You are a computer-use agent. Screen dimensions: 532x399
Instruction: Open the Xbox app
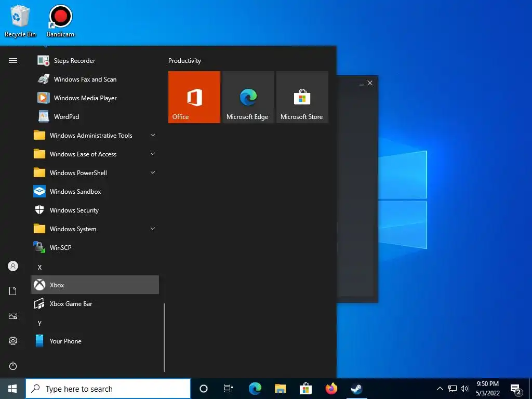click(95, 285)
